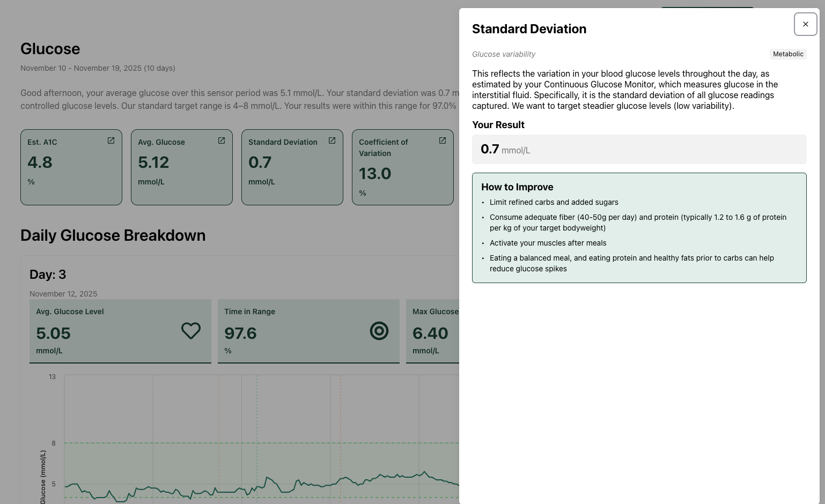Viewport: 825px width, 504px height.
Task: Click the Max Glucose 6.40 tile
Action: tap(433, 331)
